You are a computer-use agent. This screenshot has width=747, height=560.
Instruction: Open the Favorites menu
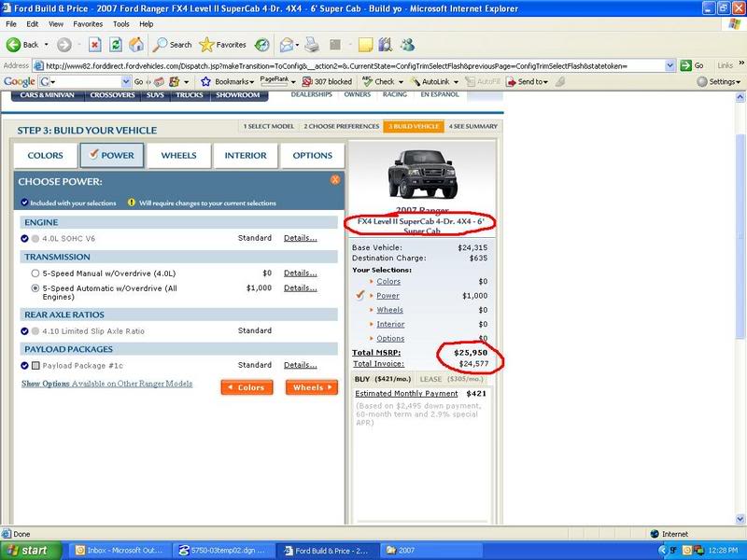88,24
